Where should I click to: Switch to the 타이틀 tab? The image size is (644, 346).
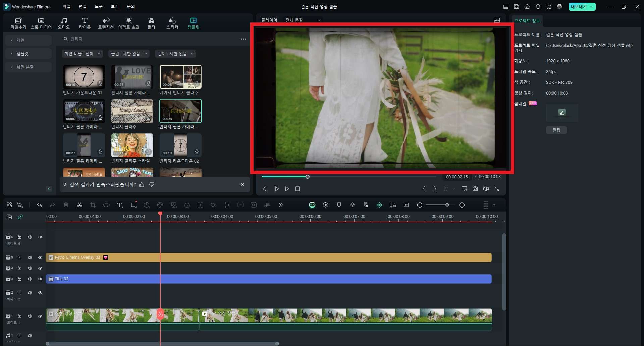point(85,23)
